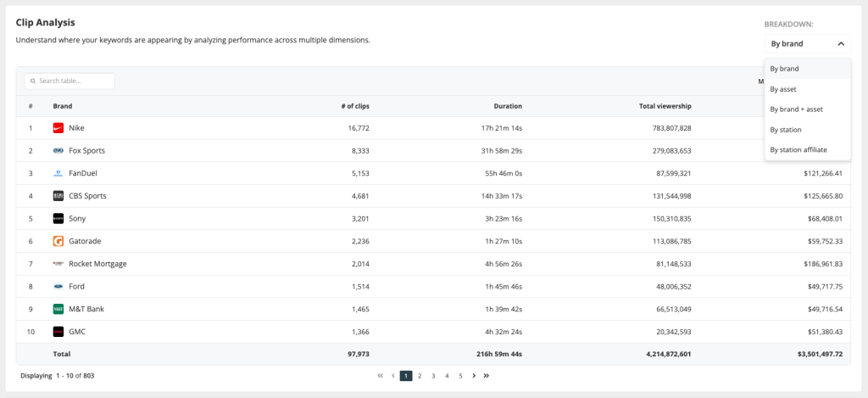Open page 1 of the table
Viewport: 868px width, 398px height.
click(406, 376)
